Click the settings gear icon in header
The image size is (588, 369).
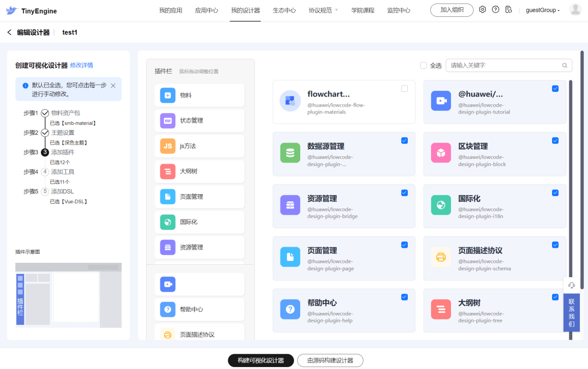tap(483, 10)
